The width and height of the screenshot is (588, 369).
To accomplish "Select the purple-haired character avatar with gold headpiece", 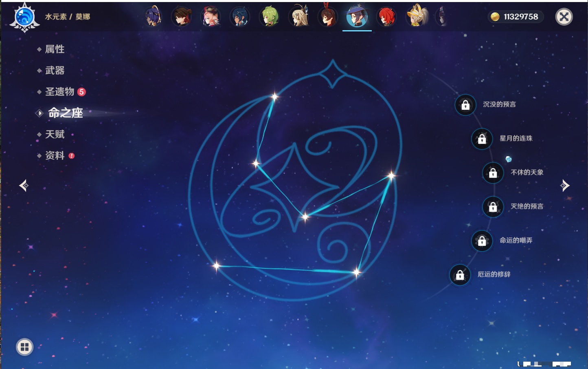I will (x=153, y=17).
